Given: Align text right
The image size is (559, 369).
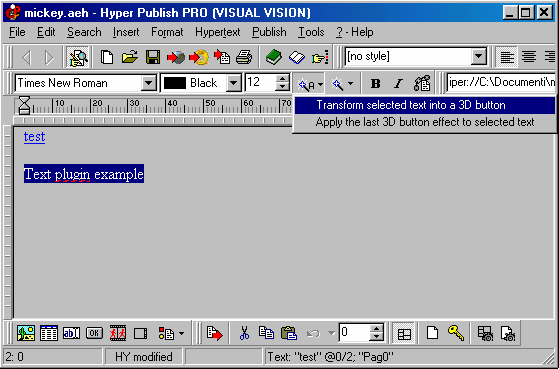Looking at the screenshot, I should (550, 57).
